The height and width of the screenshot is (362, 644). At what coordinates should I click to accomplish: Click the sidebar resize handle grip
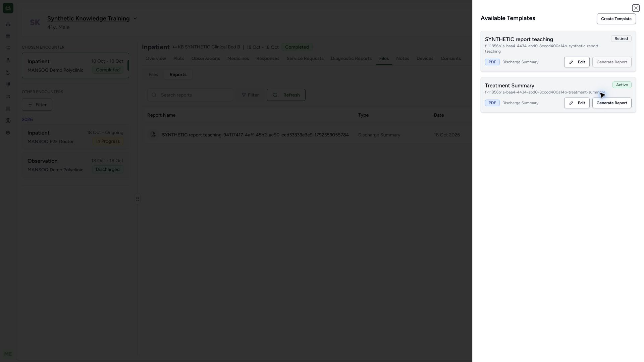tap(138, 199)
